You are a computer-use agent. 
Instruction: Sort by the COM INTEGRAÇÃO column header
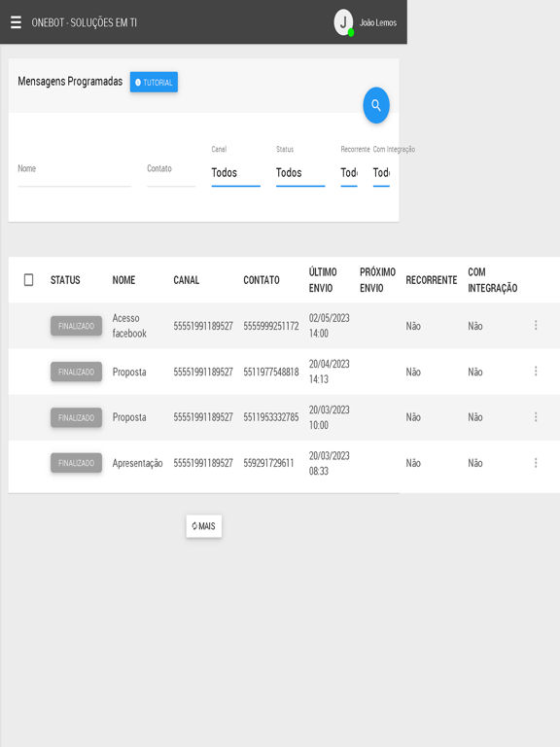492,280
